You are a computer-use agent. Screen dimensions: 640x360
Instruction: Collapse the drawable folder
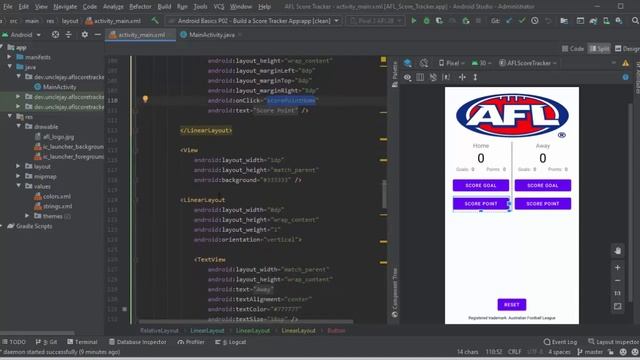pyautogui.click(x=18, y=127)
